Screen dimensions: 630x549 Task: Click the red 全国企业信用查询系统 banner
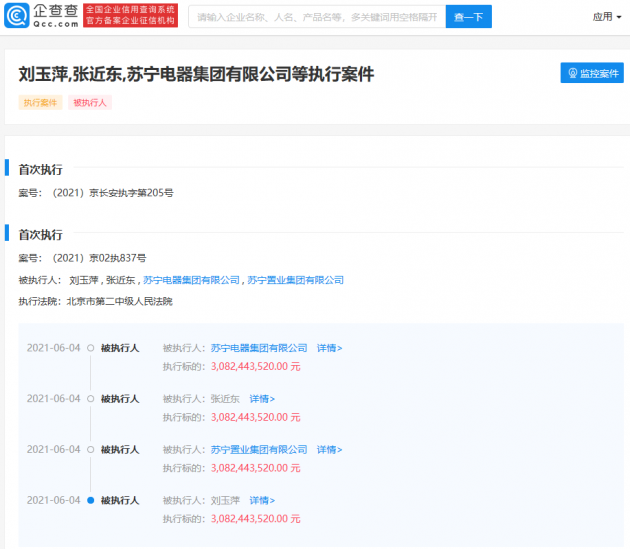130,15
